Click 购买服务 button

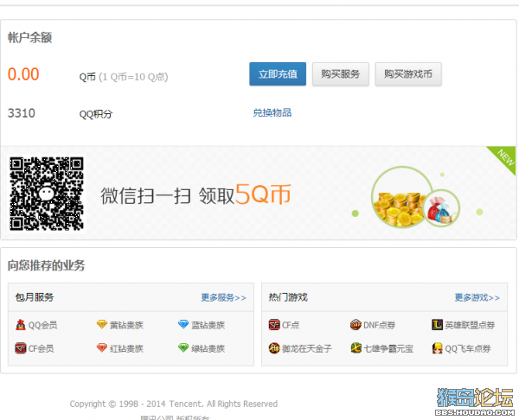[341, 74]
